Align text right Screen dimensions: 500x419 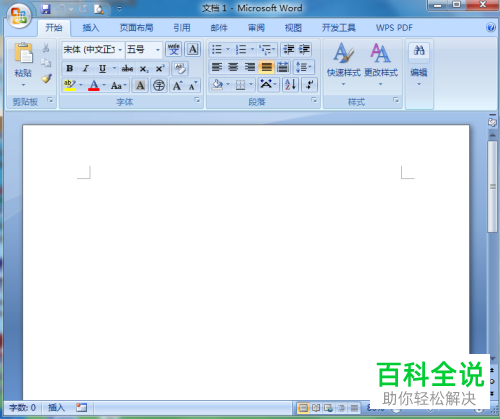[x=250, y=67]
